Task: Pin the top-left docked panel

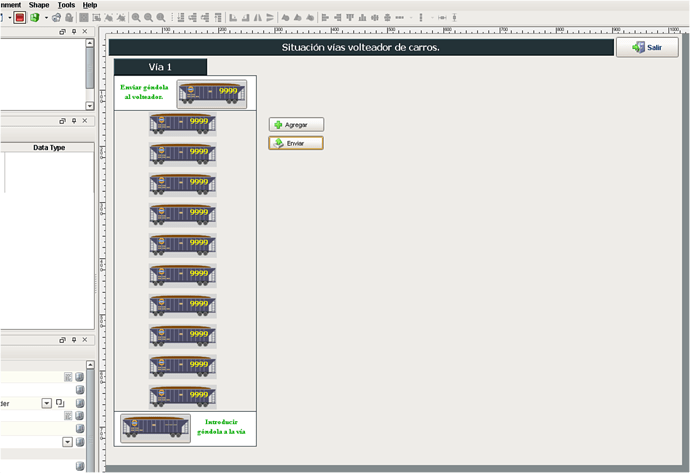Action: (73, 32)
